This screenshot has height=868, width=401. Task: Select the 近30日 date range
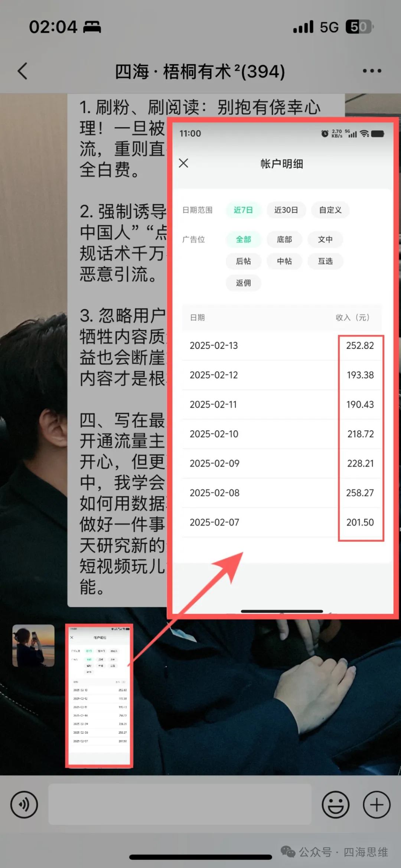click(286, 210)
